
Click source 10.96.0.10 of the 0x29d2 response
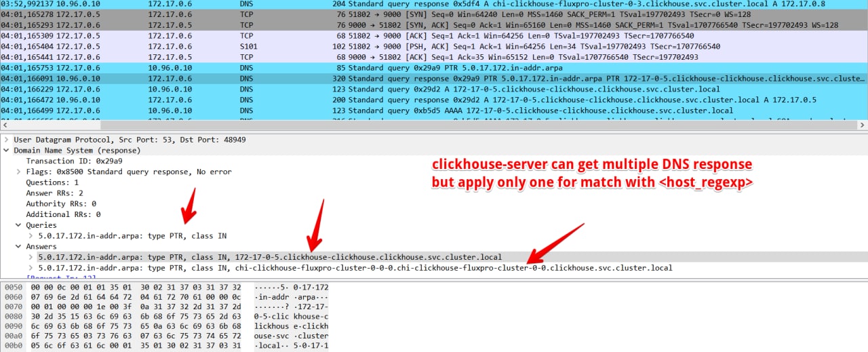click(x=77, y=100)
